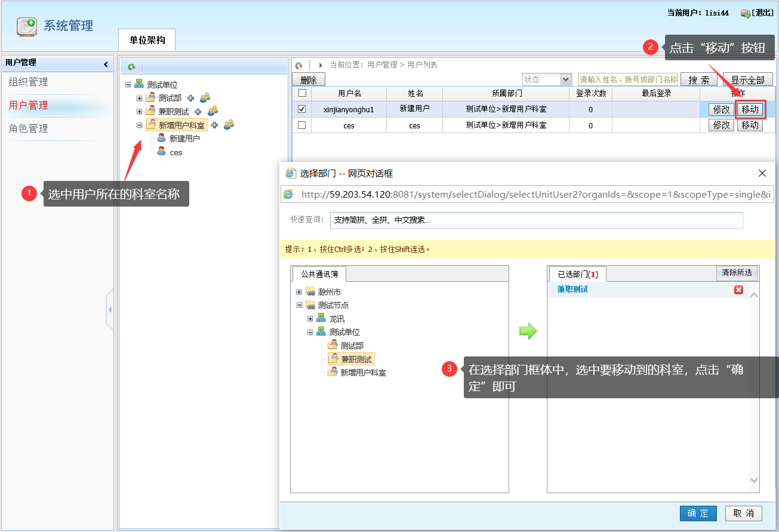Viewport: 779px width, 532px height.
Task: Click the green arrow to add selected department
Action: click(528, 331)
